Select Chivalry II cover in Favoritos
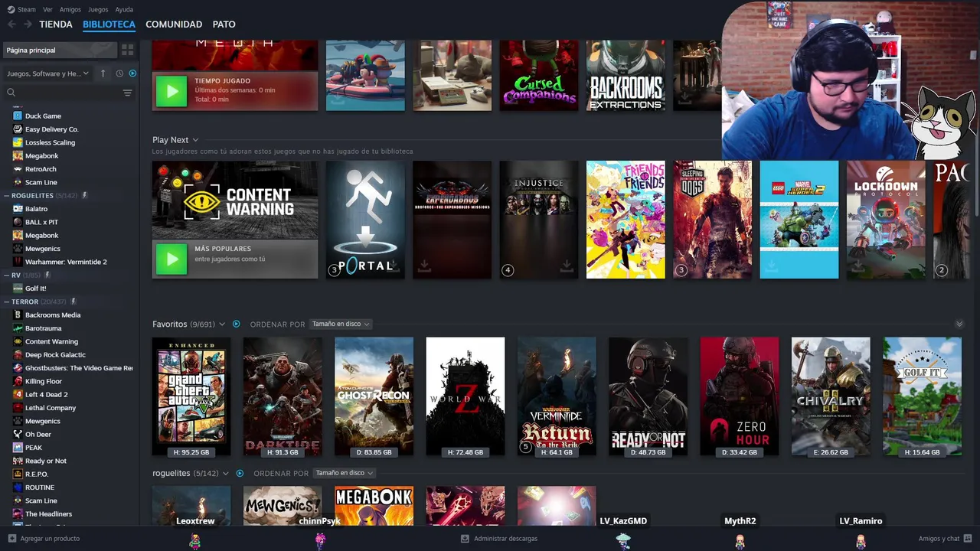The image size is (980, 551). (831, 396)
